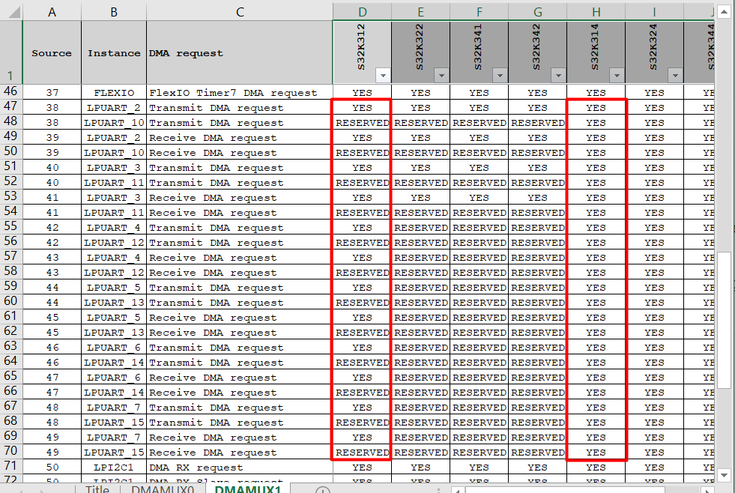Select column F header
Image resolution: width=735 pixels, height=493 pixels.
coord(479,11)
